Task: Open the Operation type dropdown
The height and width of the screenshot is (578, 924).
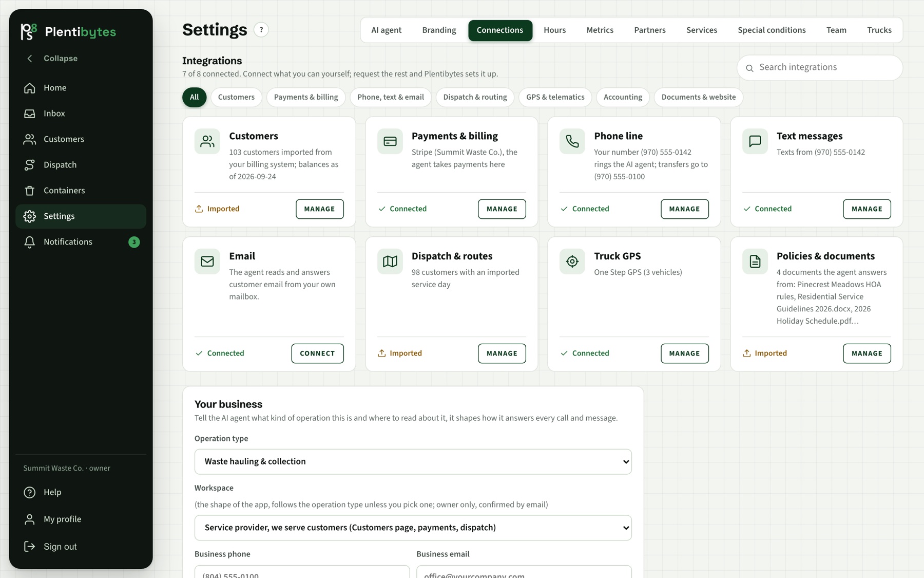Action: click(413, 462)
